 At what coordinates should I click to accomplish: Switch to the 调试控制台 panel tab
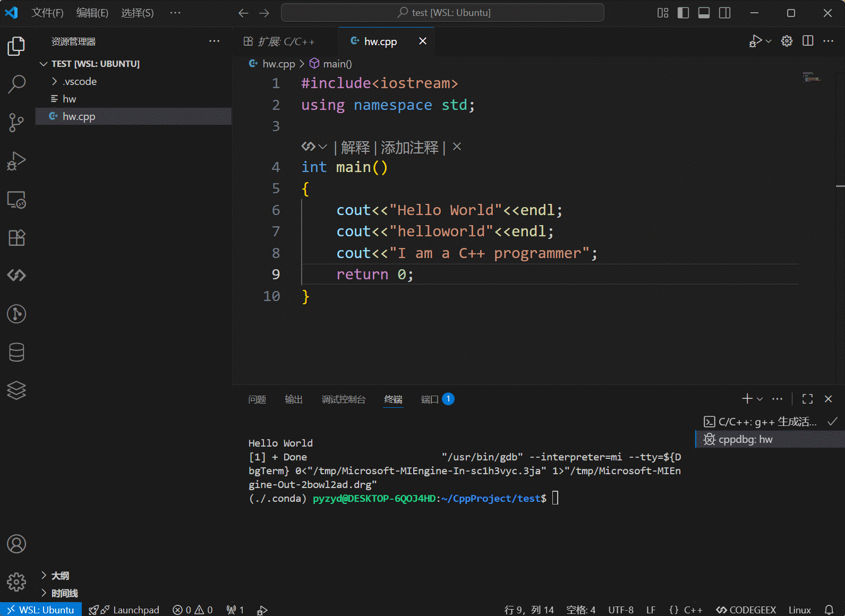[344, 399]
